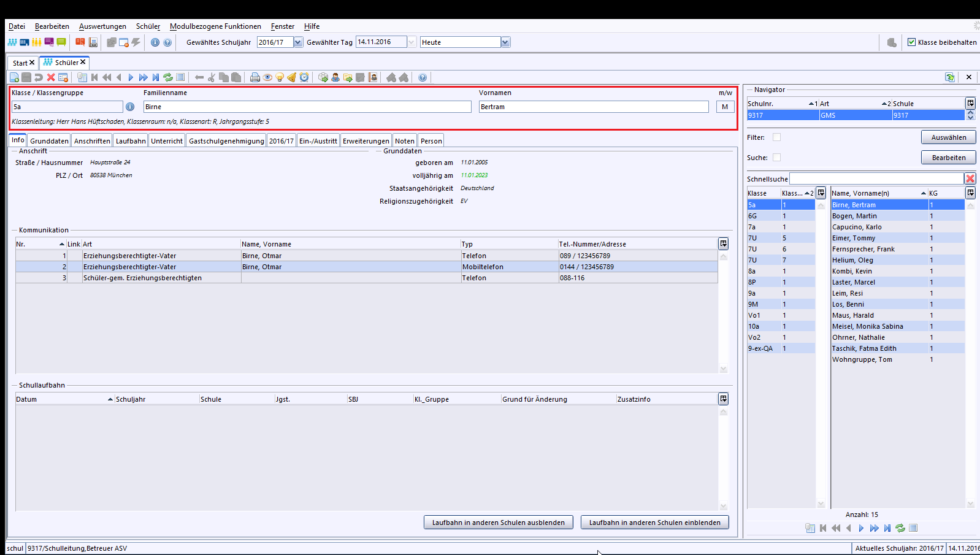980x555 pixels.
Task: Switch to the Gastschulgenehmigung tab
Action: pyautogui.click(x=226, y=141)
